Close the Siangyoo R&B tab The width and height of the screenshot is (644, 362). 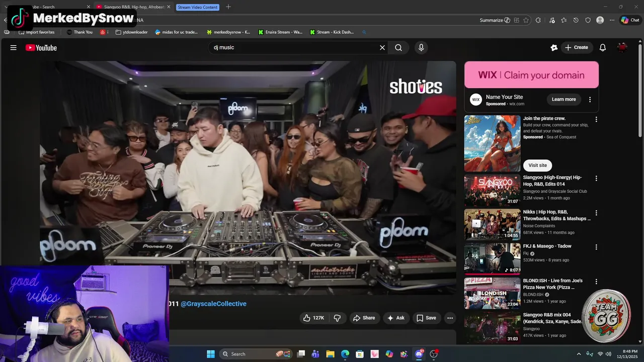tap(169, 7)
